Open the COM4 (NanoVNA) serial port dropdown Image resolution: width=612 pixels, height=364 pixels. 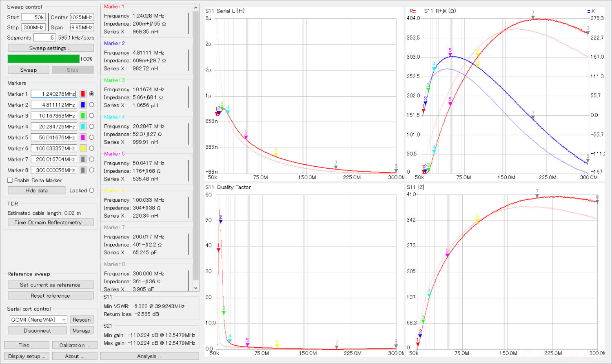click(x=38, y=320)
